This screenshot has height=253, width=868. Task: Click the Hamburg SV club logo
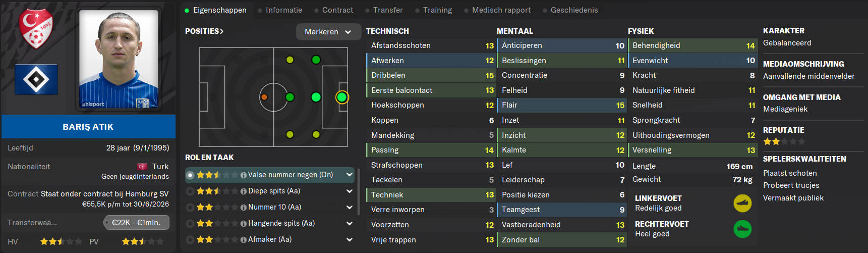pyautogui.click(x=36, y=79)
